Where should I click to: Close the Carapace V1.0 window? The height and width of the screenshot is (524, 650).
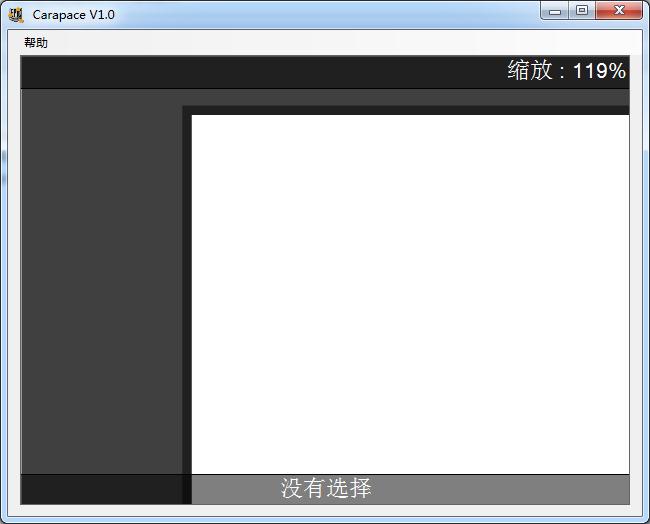point(619,10)
